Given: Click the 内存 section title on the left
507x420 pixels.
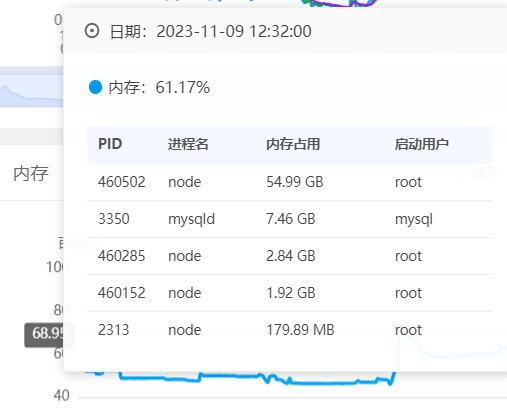Looking at the screenshot, I should [x=31, y=174].
